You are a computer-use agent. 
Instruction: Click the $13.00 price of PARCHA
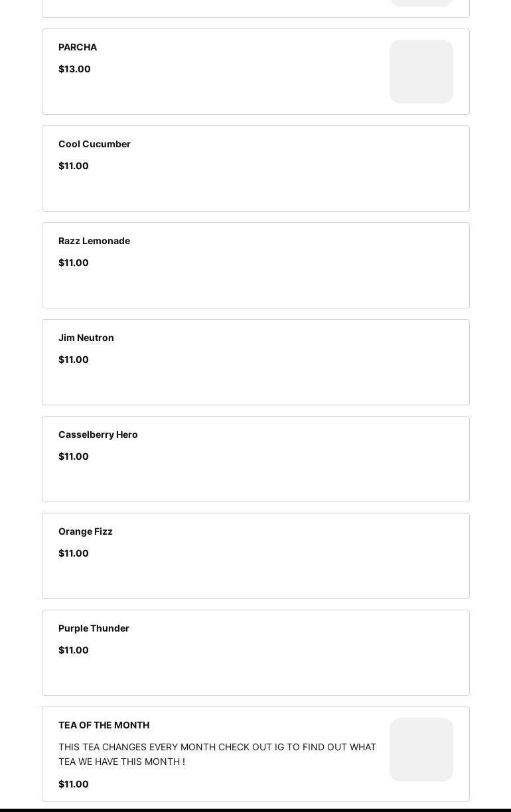coord(74,69)
